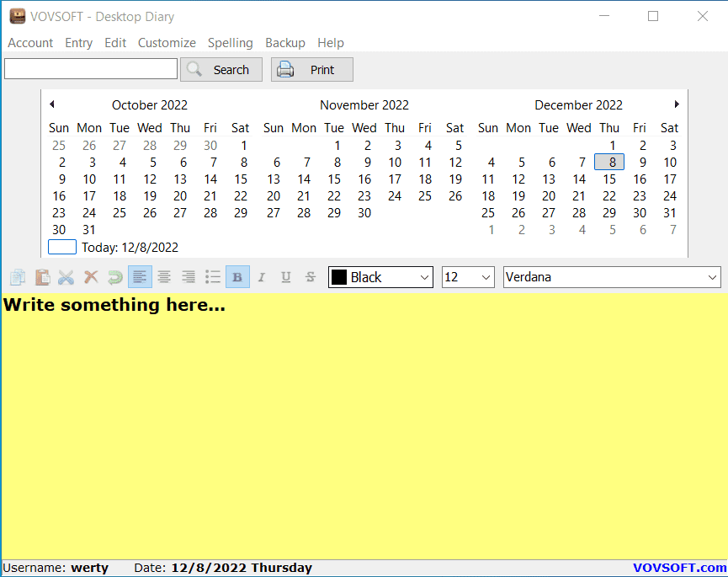
Task: Open the Backup menu
Action: [285, 43]
